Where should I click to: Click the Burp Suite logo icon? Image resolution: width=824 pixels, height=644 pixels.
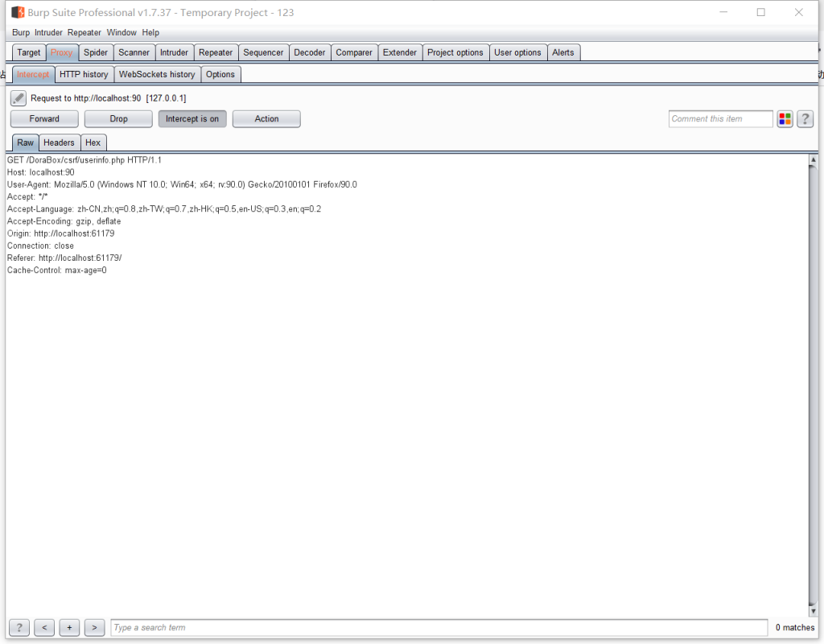(x=18, y=12)
